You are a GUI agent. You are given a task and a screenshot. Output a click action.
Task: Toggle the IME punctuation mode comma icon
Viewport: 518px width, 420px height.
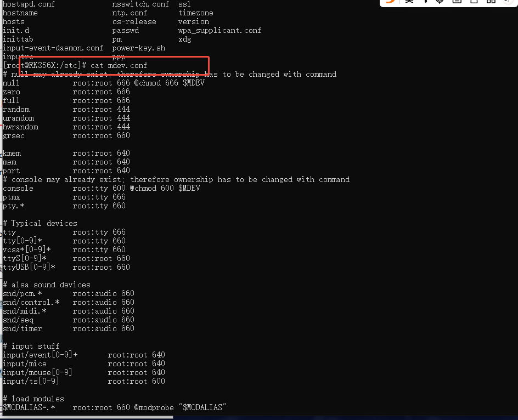(x=425, y=1)
